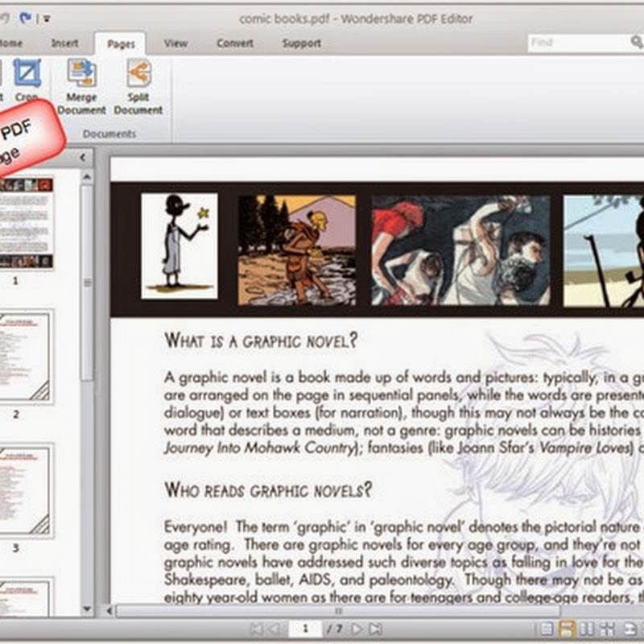
Task: Click the page label '2' under the thumbnail
Action: coord(15,414)
